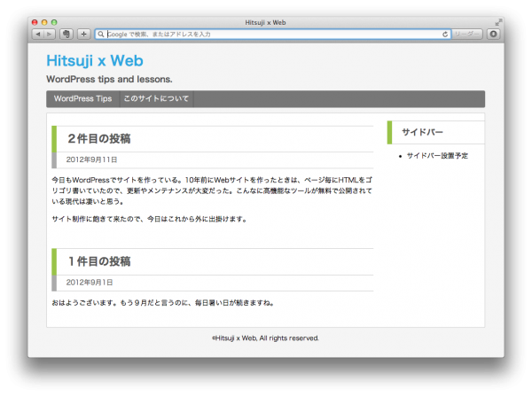The width and height of the screenshot is (532, 396).
Task: Open the 2件目の投稿 post title
Action: click(98, 139)
